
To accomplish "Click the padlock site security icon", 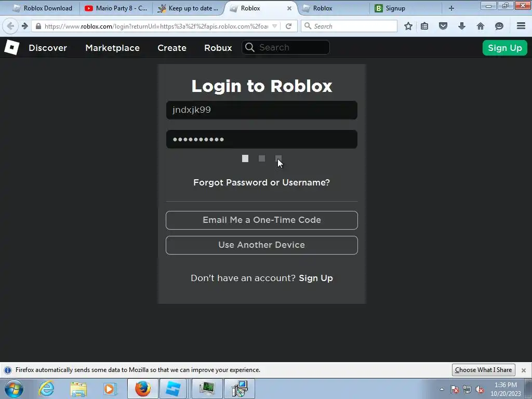I will [x=38, y=26].
